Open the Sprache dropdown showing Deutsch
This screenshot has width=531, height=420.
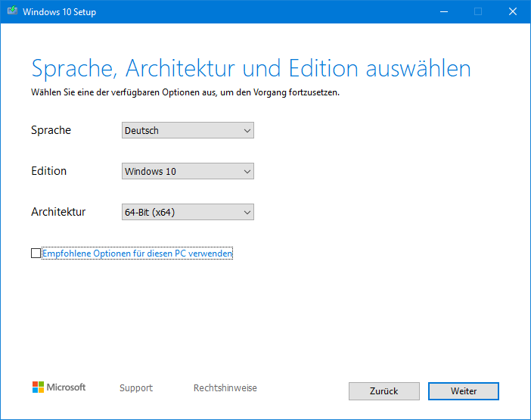click(188, 130)
